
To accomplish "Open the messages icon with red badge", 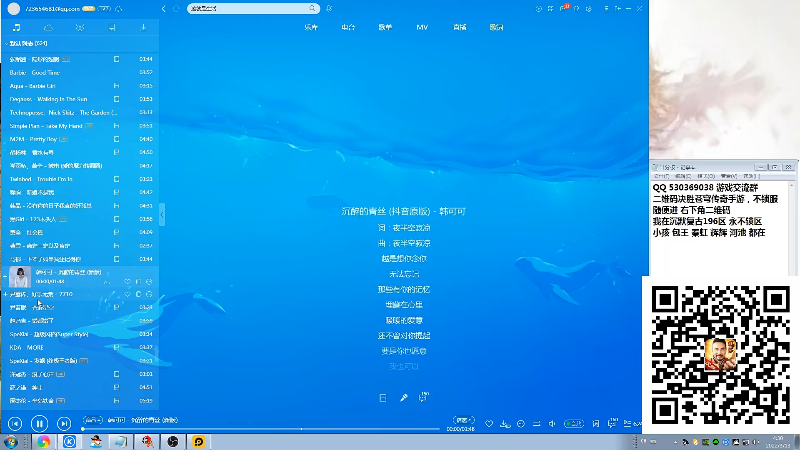I will pyautogui.click(x=564, y=8).
